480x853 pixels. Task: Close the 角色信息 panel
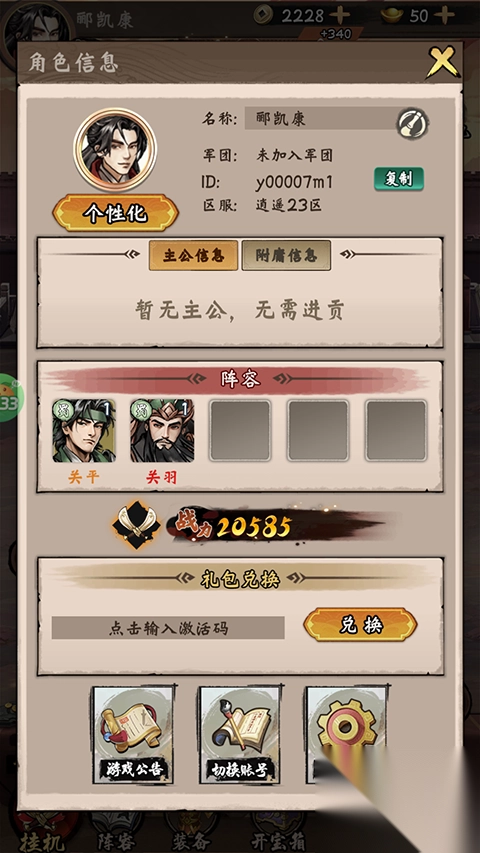click(x=442, y=61)
